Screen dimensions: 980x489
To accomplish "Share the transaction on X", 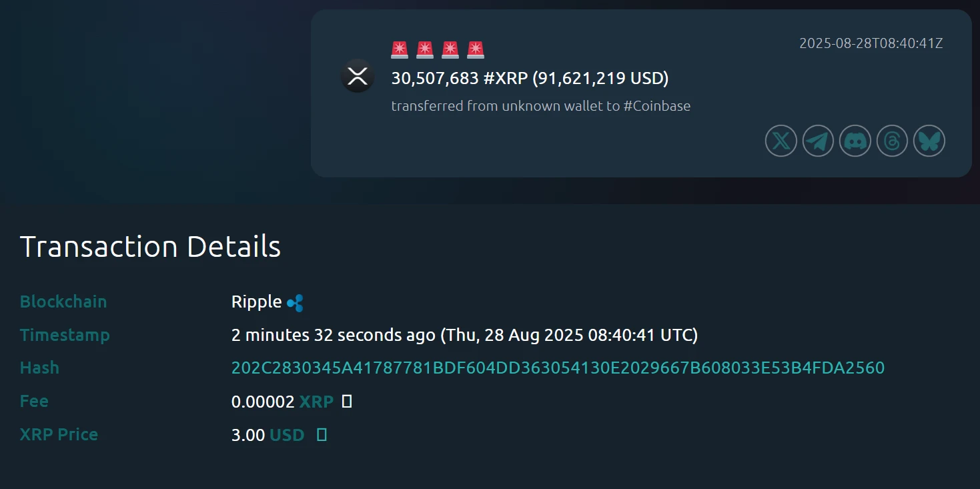I will point(780,141).
